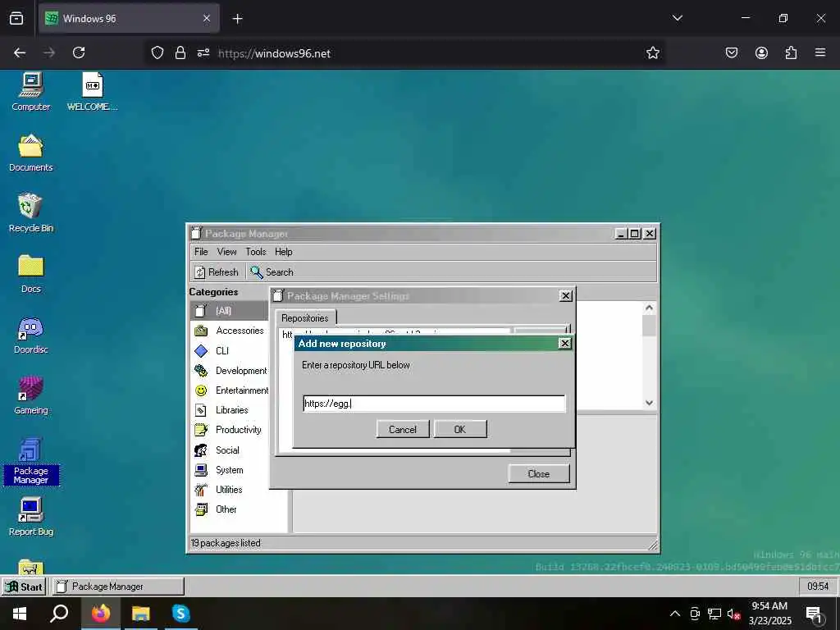Select the Development category
This screenshot has height=630, width=840.
click(230, 370)
